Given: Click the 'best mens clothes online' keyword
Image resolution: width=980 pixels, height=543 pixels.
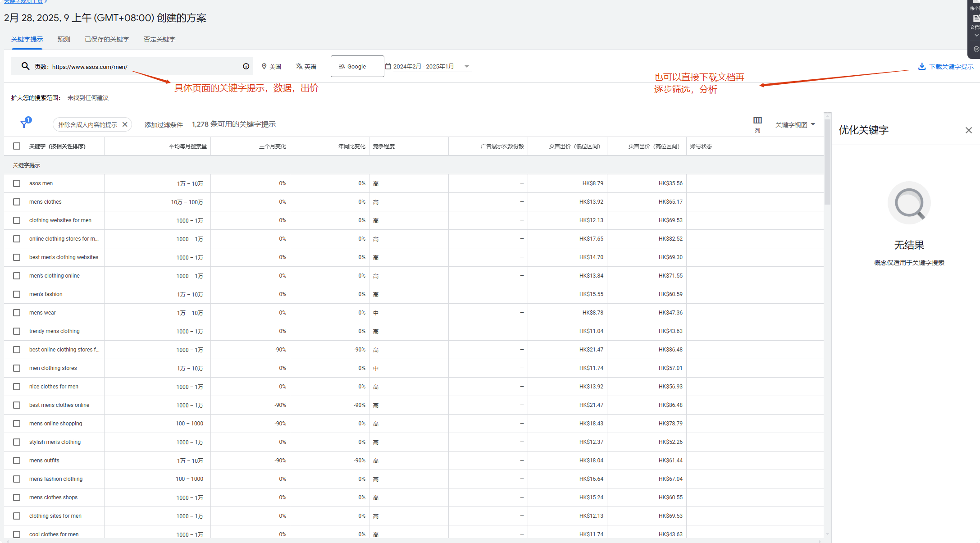Looking at the screenshot, I should coord(59,405).
